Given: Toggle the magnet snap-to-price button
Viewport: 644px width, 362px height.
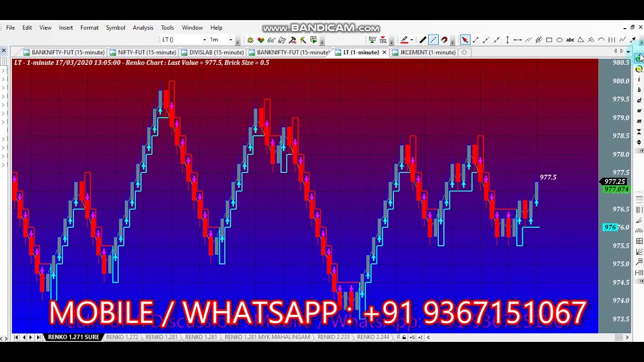Looking at the screenshot, I should tap(444, 40).
